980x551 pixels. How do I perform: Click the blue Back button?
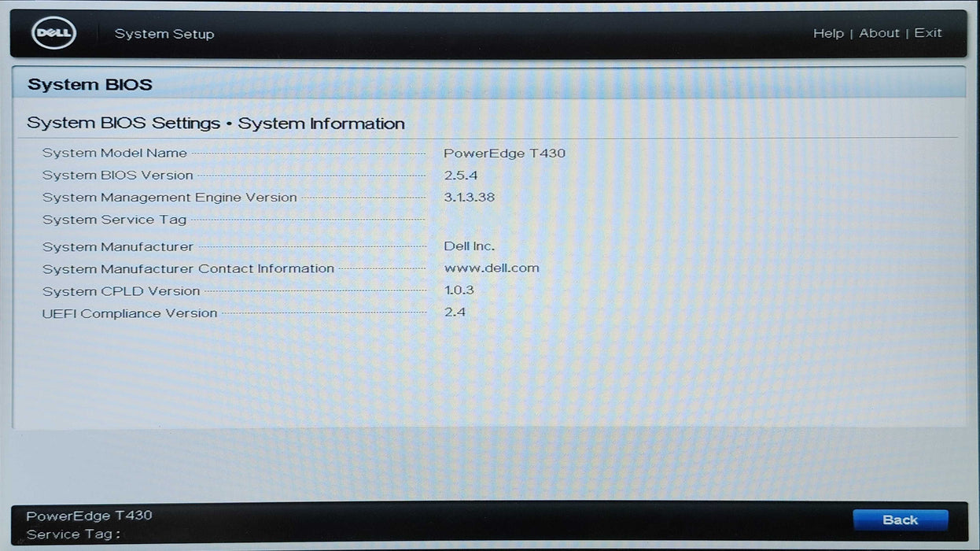pos(901,520)
